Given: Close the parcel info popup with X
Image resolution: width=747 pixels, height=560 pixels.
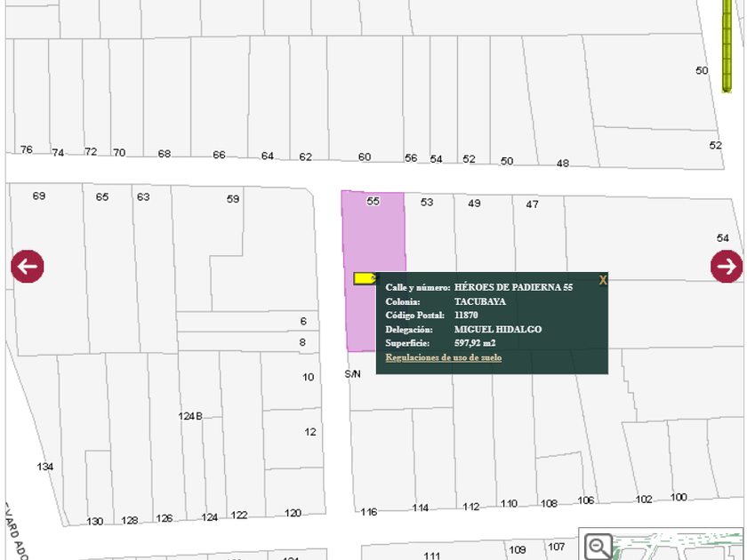Looking at the screenshot, I should pyautogui.click(x=603, y=280).
